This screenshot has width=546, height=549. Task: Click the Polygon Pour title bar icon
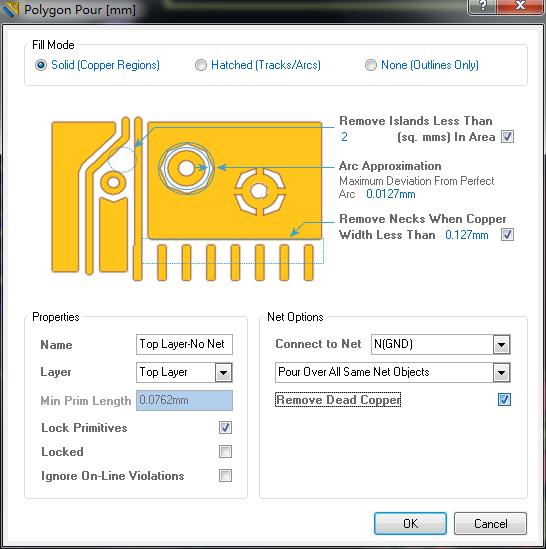pos(11,9)
